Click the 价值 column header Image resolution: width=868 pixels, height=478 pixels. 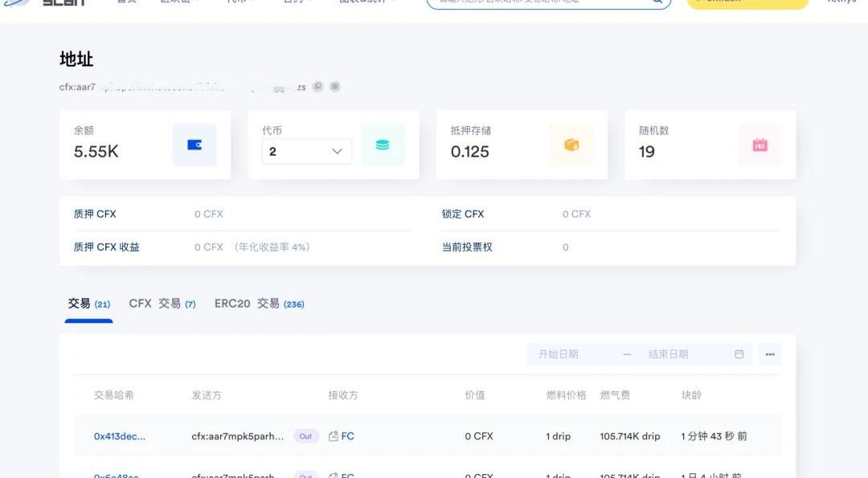475,395
